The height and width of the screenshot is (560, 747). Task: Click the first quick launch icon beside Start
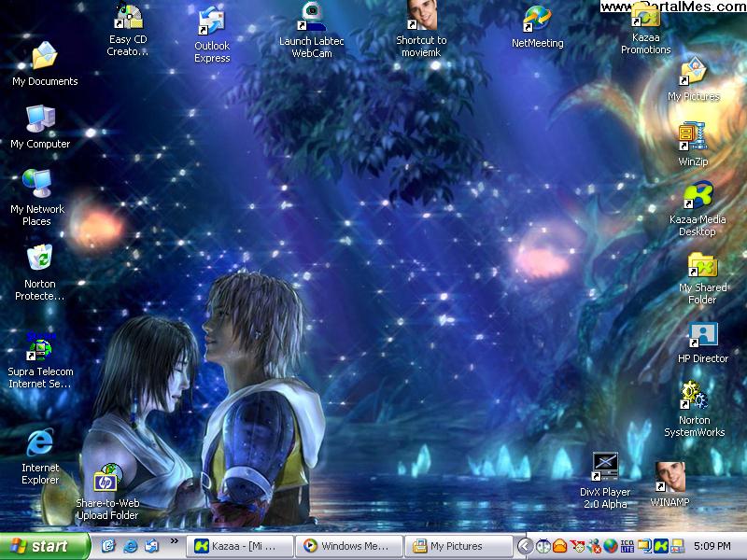[x=108, y=546]
